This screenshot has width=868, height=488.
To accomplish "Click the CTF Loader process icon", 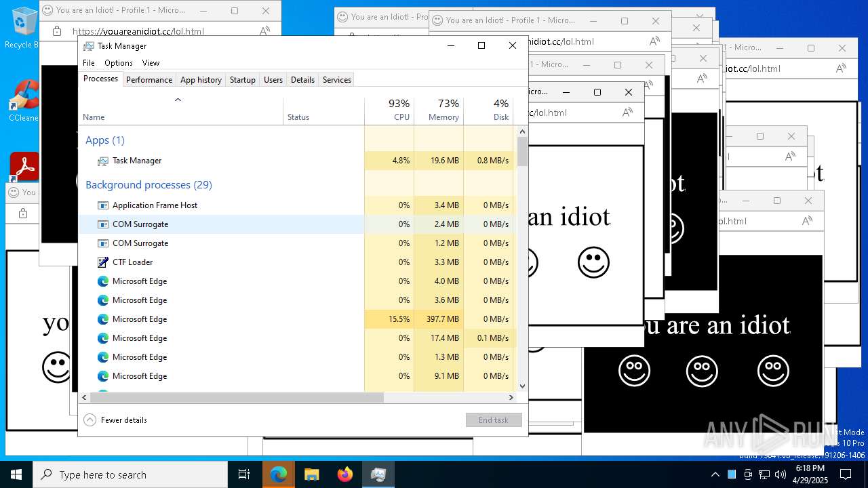I will coord(103,262).
